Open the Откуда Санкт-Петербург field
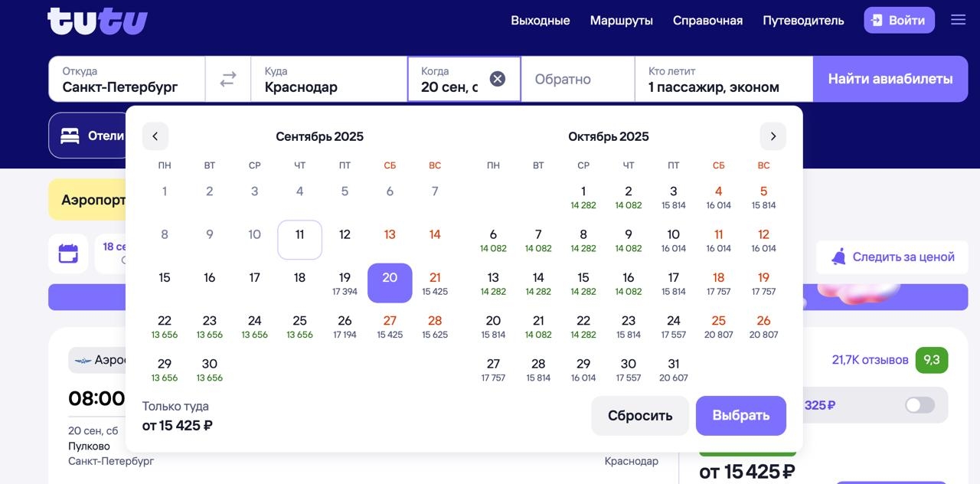980x484 pixels. pyautogui.click(x=126, y=79)
